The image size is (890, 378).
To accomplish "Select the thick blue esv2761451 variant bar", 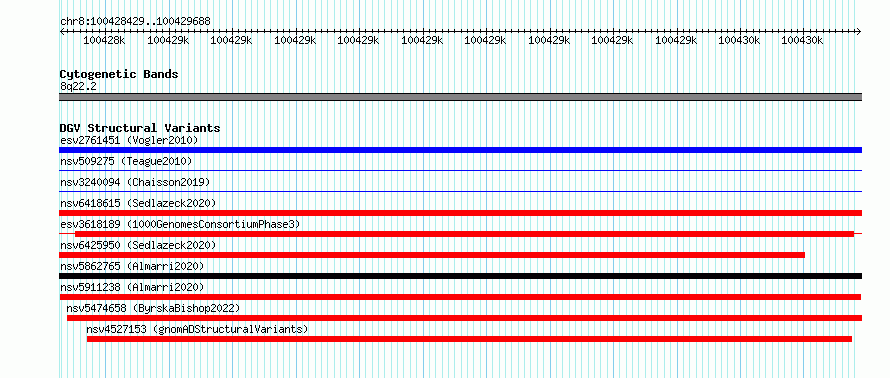I will click(x=460, y=150).
